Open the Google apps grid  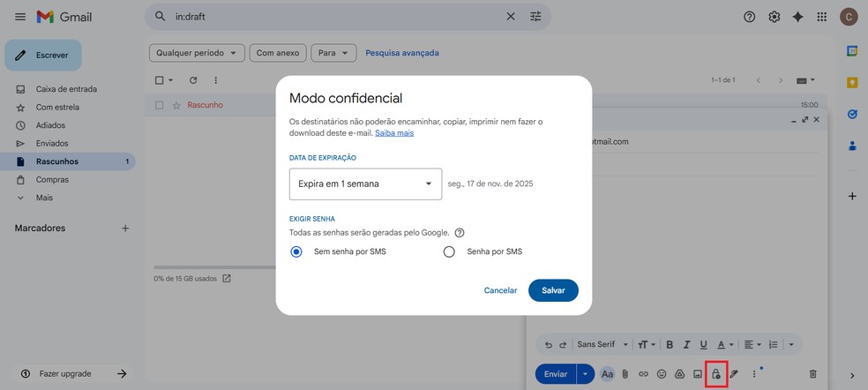click(x=822, y=17)
